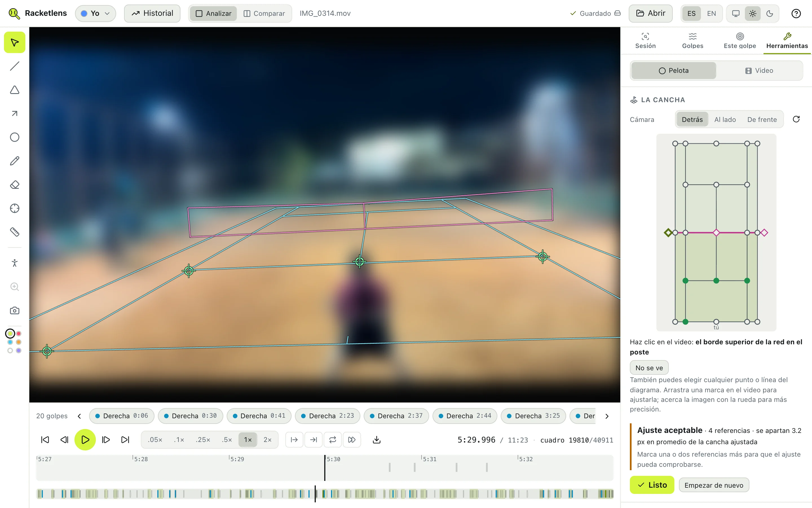Click the zoom magnifier tool

[14, 286]
